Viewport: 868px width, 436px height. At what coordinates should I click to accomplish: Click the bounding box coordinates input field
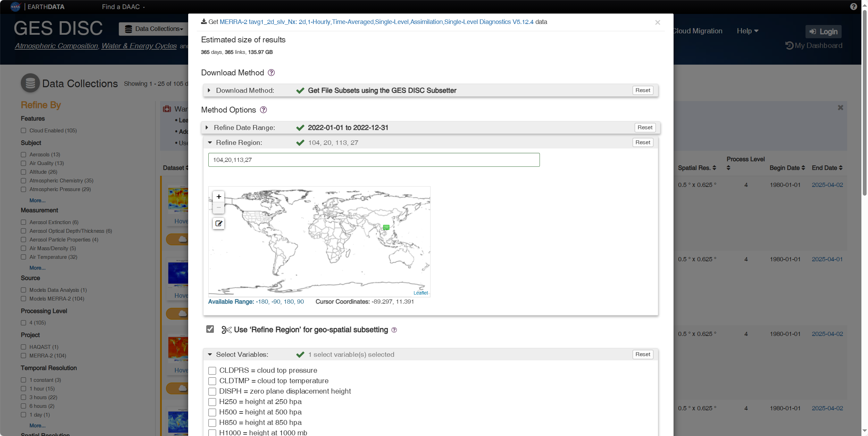tap(374, 160)
